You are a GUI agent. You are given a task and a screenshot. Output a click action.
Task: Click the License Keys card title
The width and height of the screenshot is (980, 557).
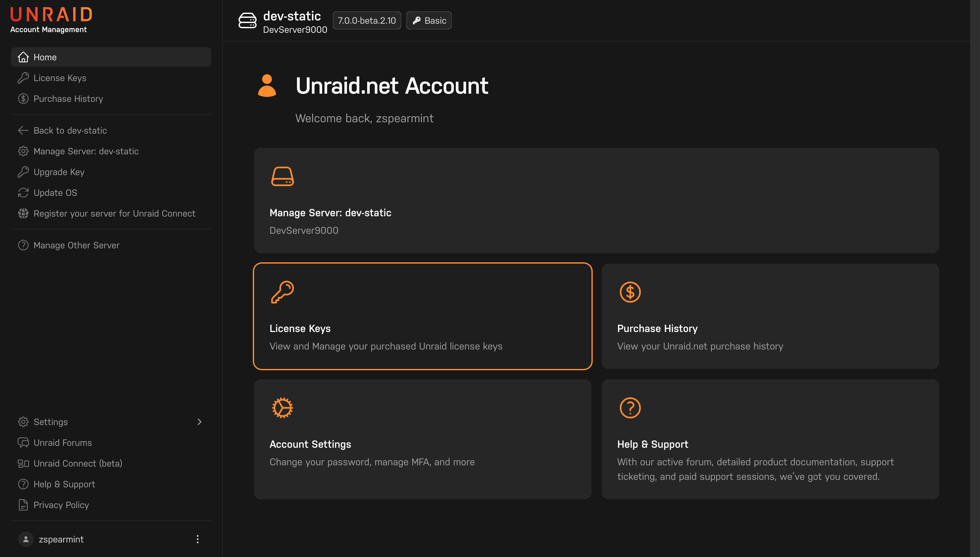click(x=300, y=328)
